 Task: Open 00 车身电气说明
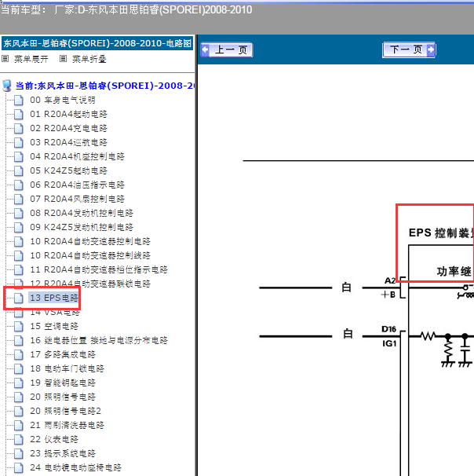pos(63,100)
